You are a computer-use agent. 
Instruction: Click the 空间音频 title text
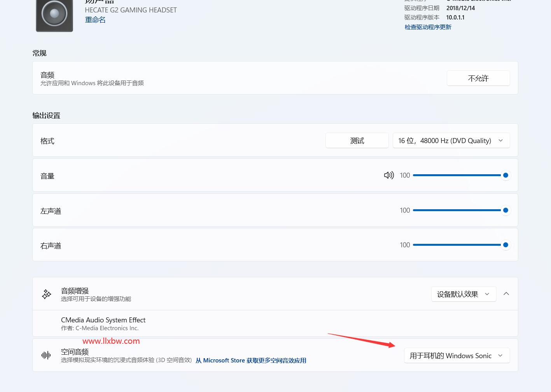tap(75, 352)
